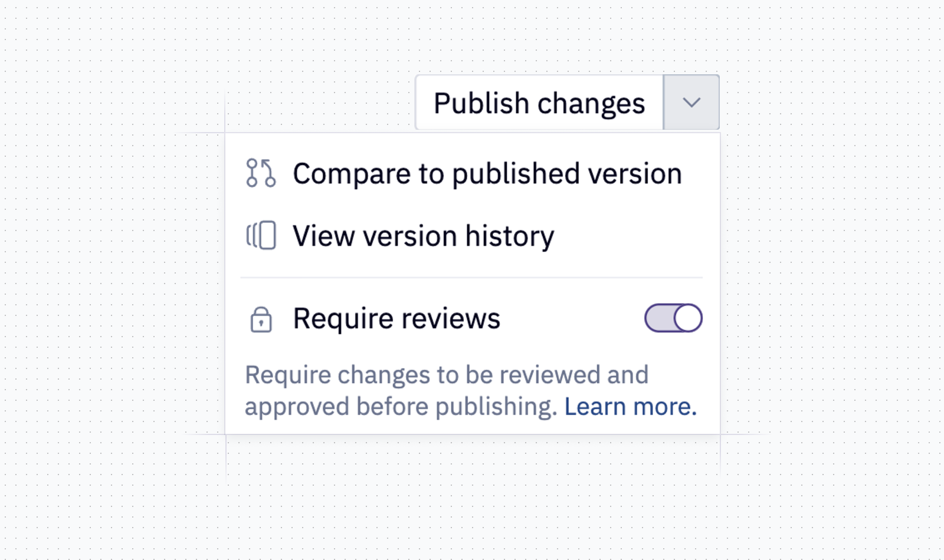Screen dimensions: 944x560
Task: Click the Require reviews menu label
Action: pos(396,318)
